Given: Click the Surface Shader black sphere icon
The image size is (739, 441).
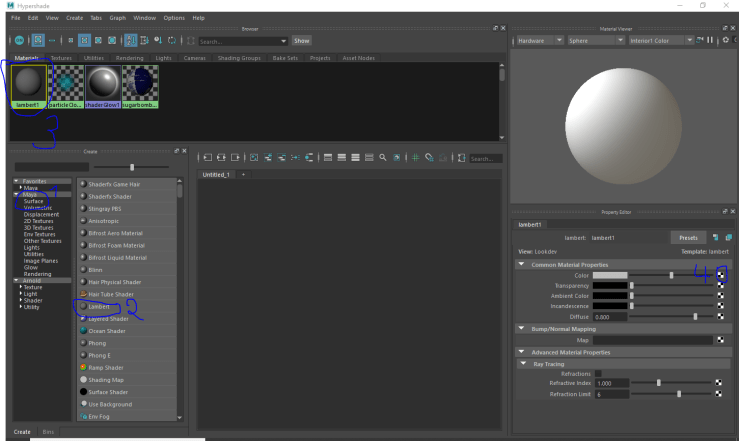Looking at the screenshot, I should [x=82, y=392].
